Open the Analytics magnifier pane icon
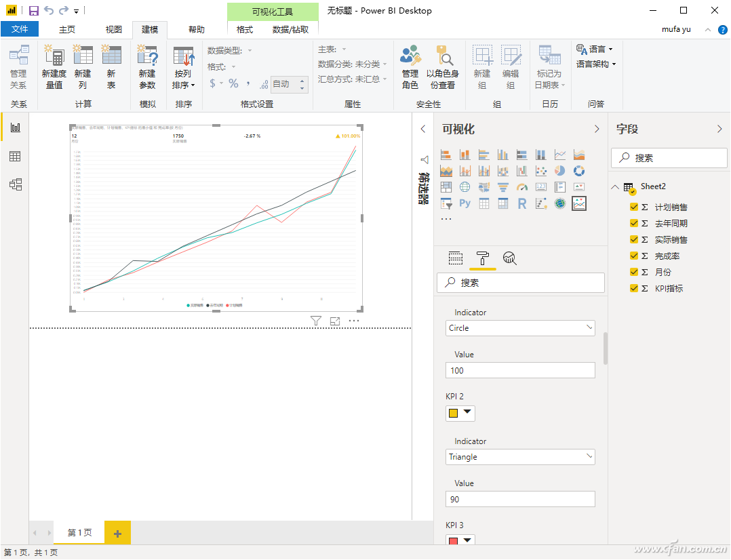 [510, 258]
